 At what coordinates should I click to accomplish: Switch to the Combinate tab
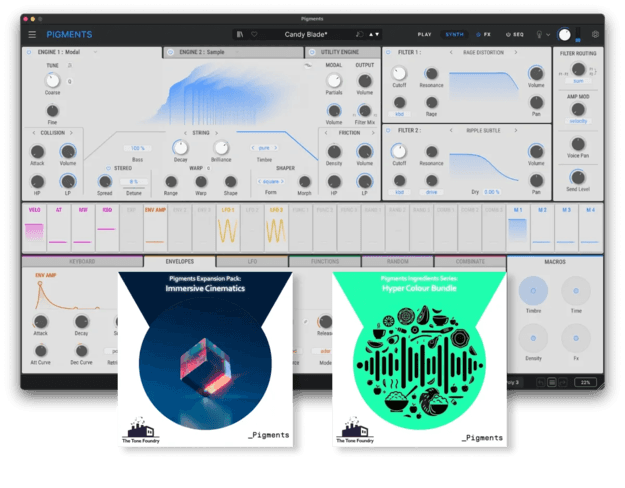pos(470,262)
